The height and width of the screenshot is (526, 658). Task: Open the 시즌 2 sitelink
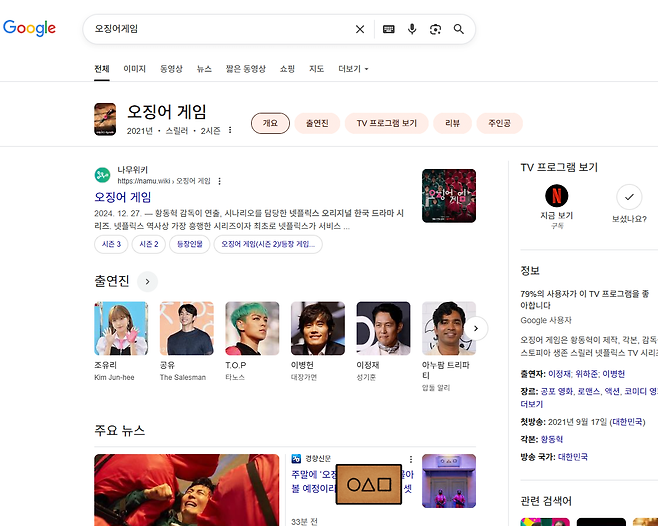[149, 244]
